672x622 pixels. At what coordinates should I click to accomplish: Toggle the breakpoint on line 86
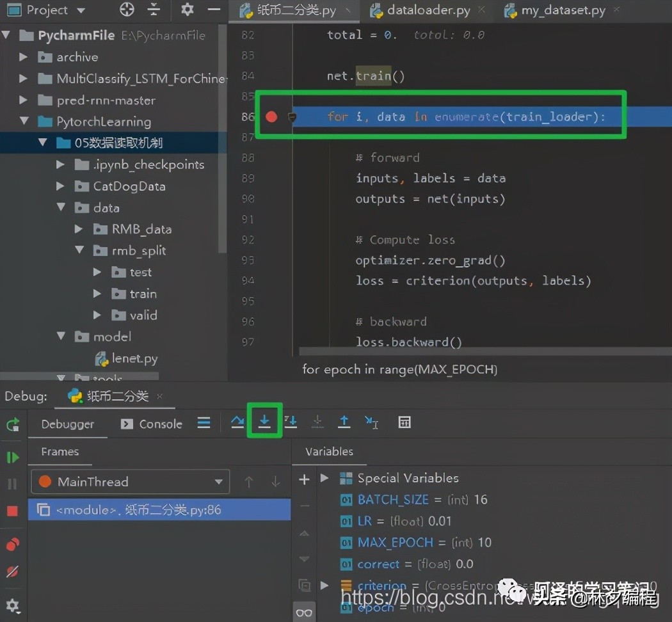click(x=271, y=116)
